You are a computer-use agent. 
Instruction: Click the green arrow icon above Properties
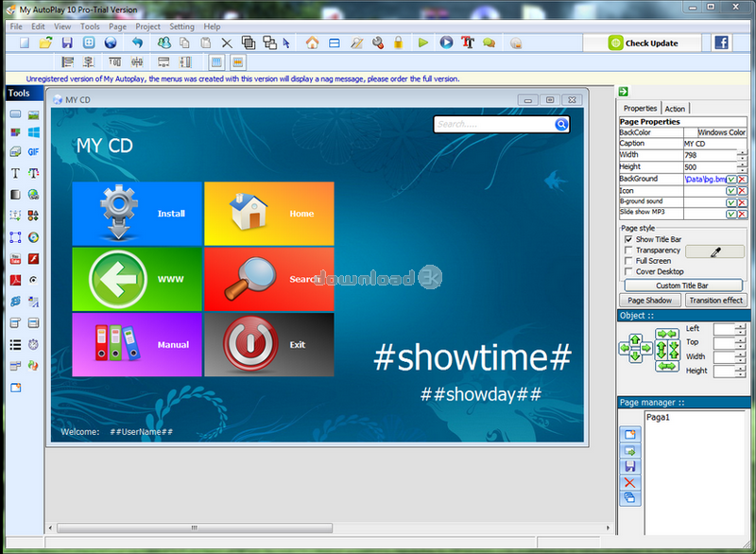(x=624, y=92)
